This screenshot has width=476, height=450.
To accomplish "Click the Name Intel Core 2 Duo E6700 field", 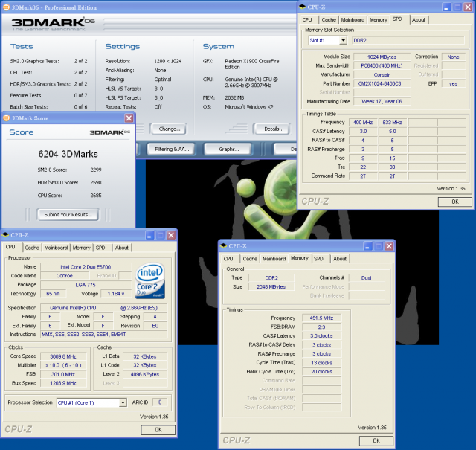I will pos(86,267).
